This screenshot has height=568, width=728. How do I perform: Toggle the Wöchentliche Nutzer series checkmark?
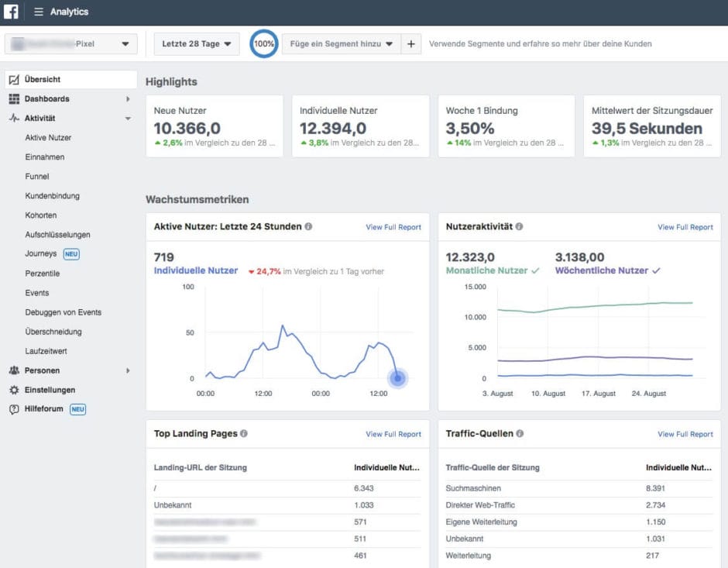point(657,270)
